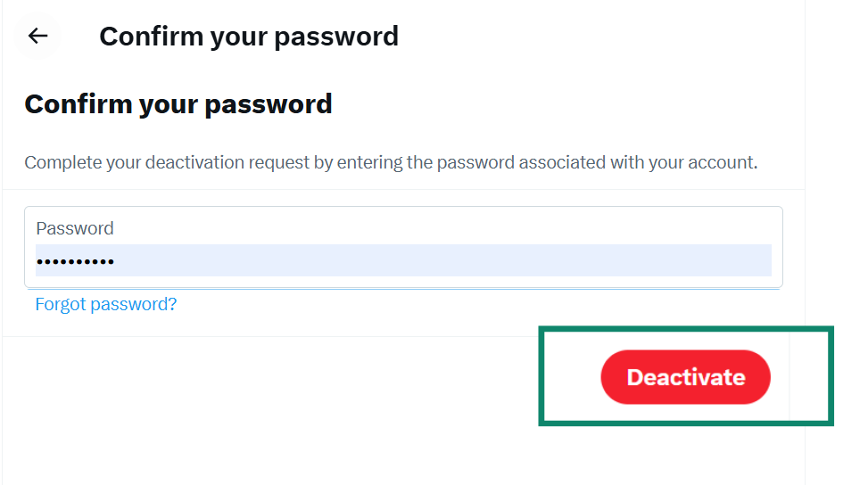Click the white text on the Deactivate button
Image resolution: width=868 pixels, height=485 pixels.
[x=685, y=377]
